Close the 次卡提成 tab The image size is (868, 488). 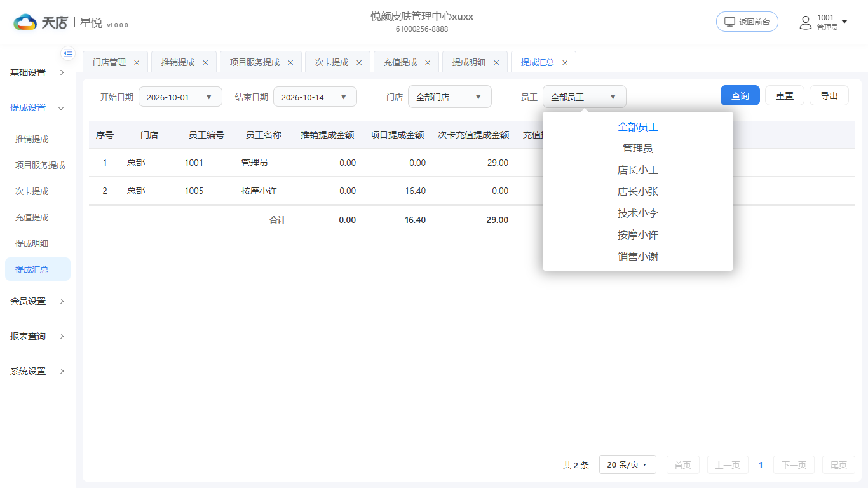point(359,62)
